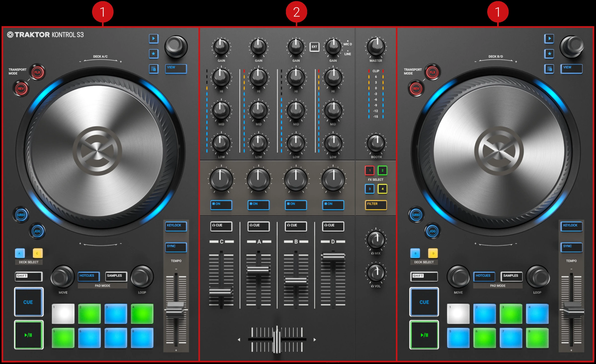Click the right deck preparation list icon
This screenshot has width=596, height=364.
point(549,69)
